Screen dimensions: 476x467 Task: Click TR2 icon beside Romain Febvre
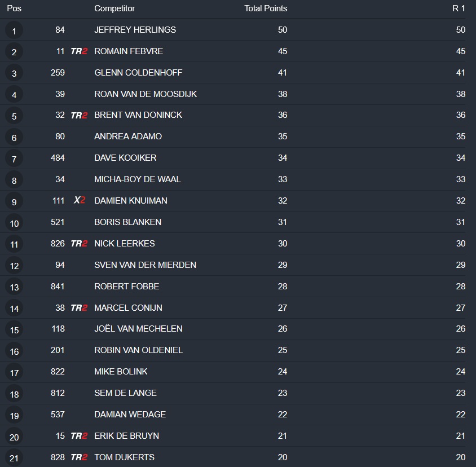pos(79,51)
